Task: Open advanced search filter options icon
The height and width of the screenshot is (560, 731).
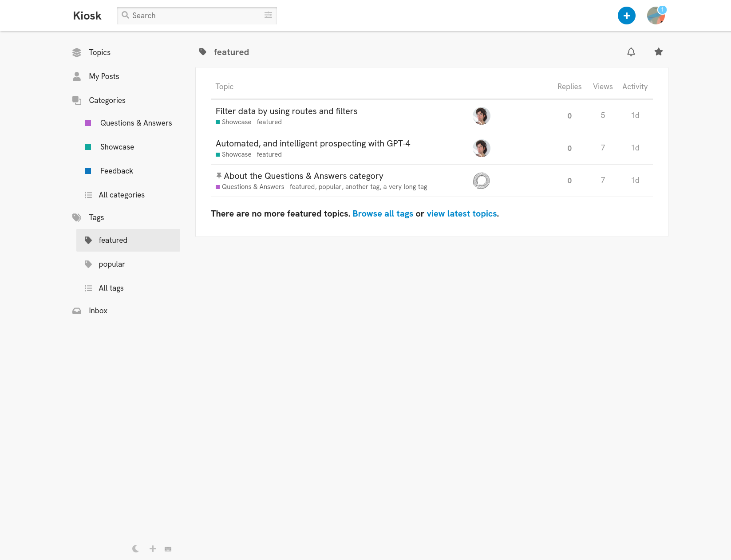Action: point(268,16)
